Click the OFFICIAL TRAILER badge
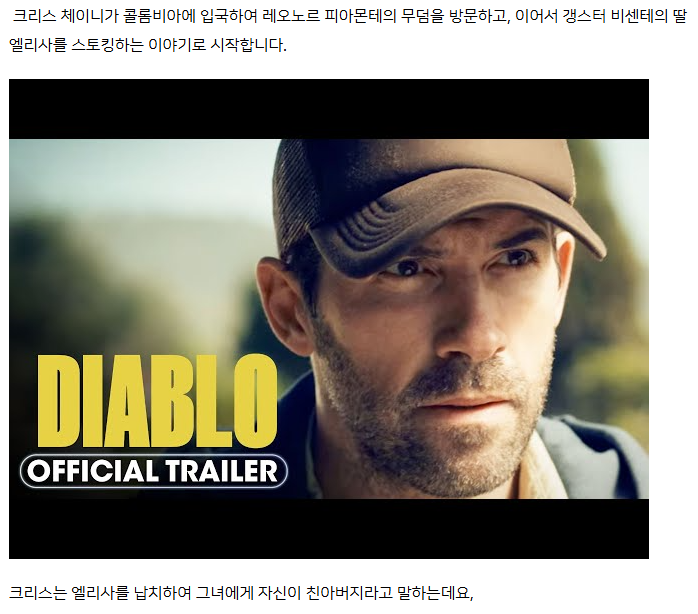The height and width of the screenshot is (614, 698). coord(154,471)
